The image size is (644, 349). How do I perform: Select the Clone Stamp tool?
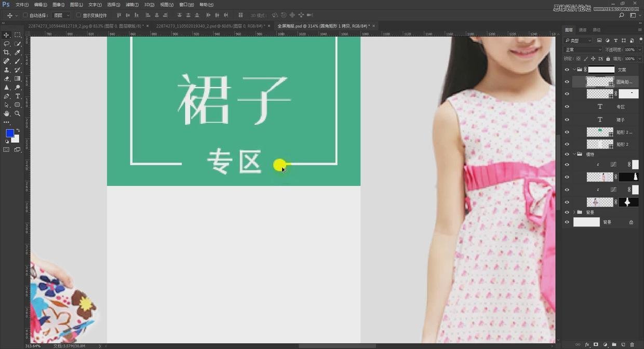(x=6, y=70)
